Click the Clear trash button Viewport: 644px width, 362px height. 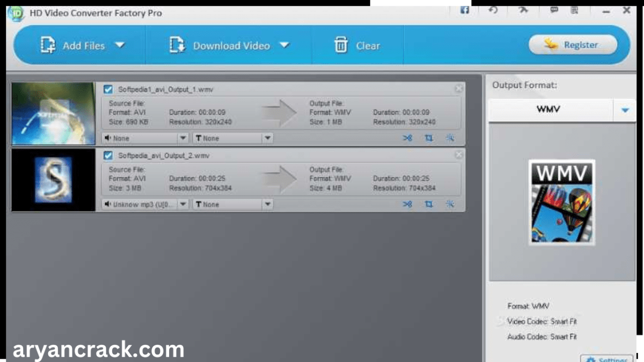(x=357, y=46)
